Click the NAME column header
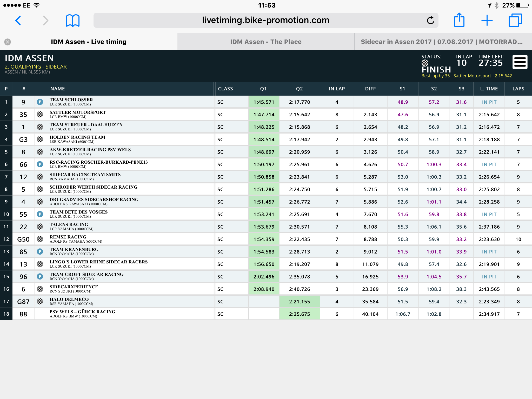Image resolution: width=532 pixels, height=399 pixels. 58,89
